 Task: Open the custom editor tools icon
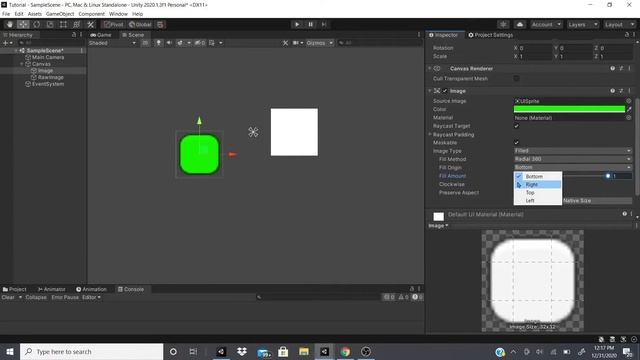click(x=91, y=24)
